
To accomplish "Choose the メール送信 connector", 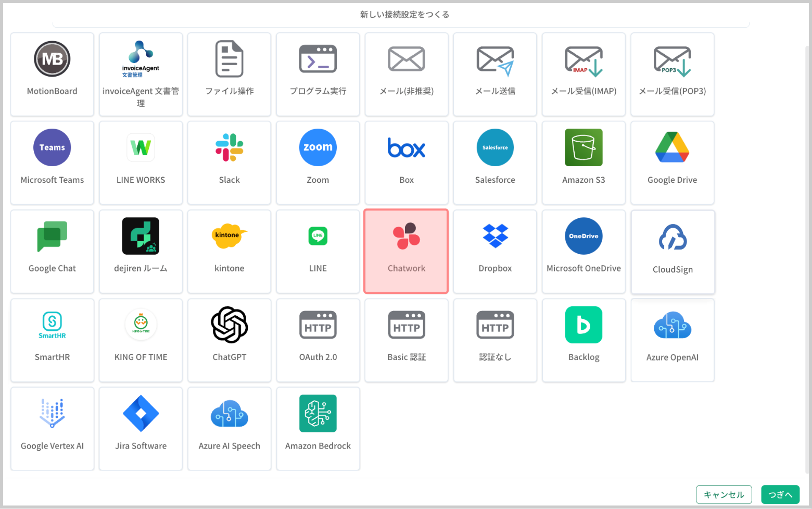I will pos(495,75).
